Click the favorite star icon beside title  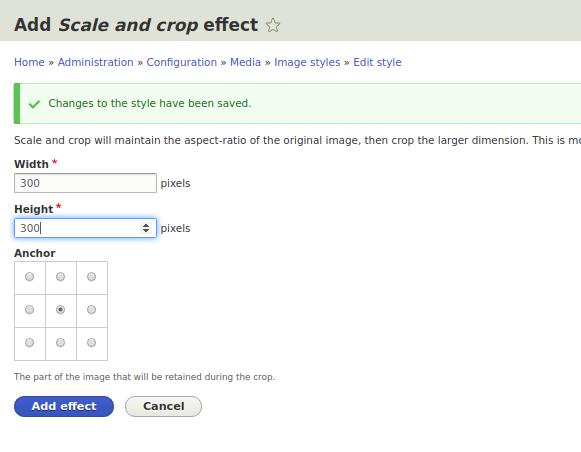273,25
